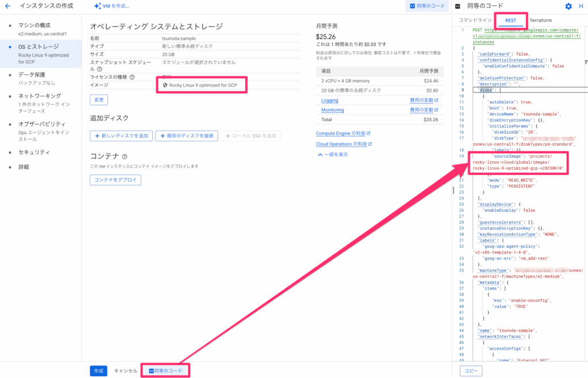Click the 2 vCPU + 4 GB memory row
The image size is (588, 378).
click(x=380, y=81)
